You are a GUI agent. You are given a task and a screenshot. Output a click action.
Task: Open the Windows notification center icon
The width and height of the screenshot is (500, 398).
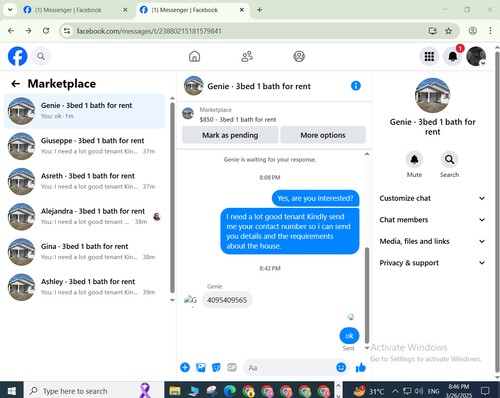pyautogui.click(x=485, y=391)
